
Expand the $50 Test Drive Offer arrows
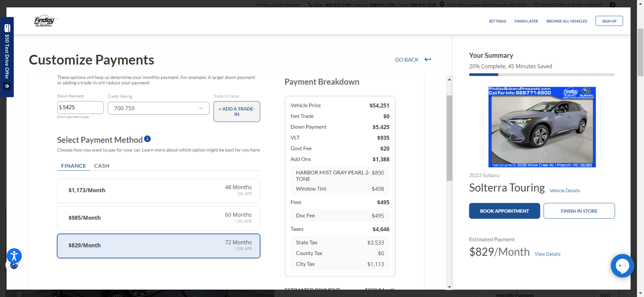pyautogui.click(x=7, y=86)
